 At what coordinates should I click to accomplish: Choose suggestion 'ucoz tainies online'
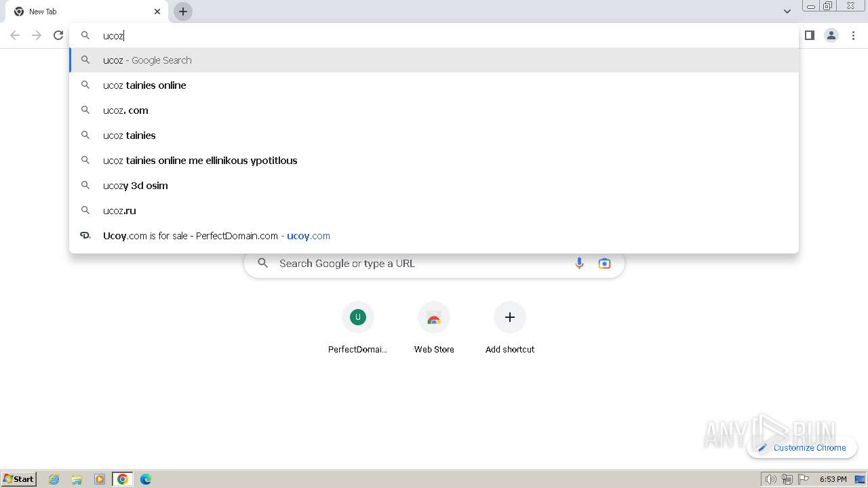[434, 85]
